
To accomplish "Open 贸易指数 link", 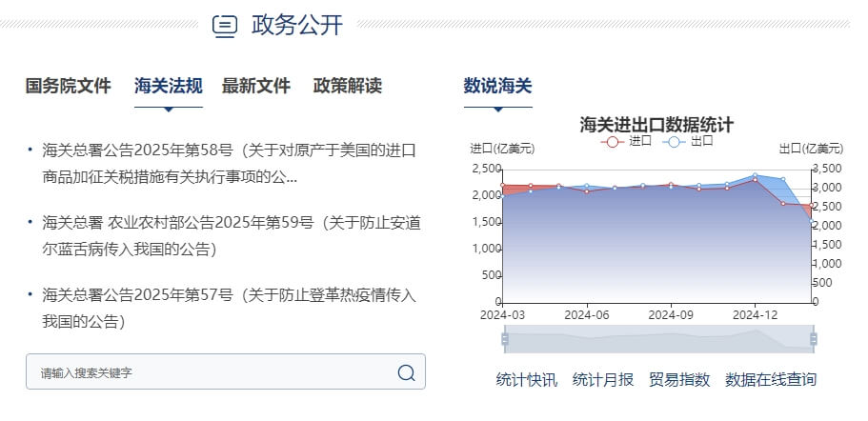I will point(679,380).
